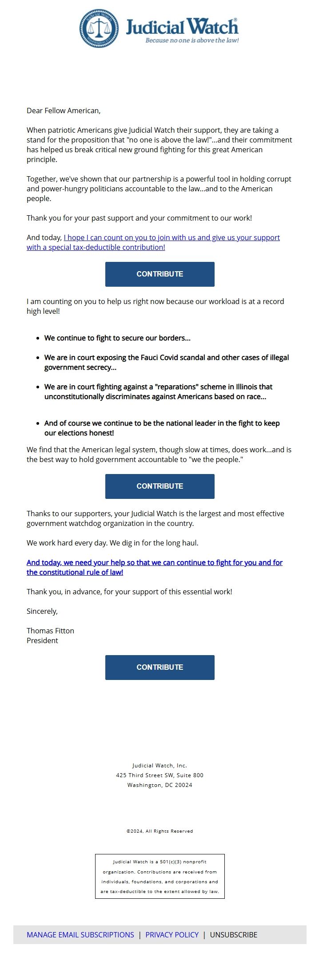311x980 pixels.
Task: Click the first CONTRIBUTE button
Action: coord(159,274)
